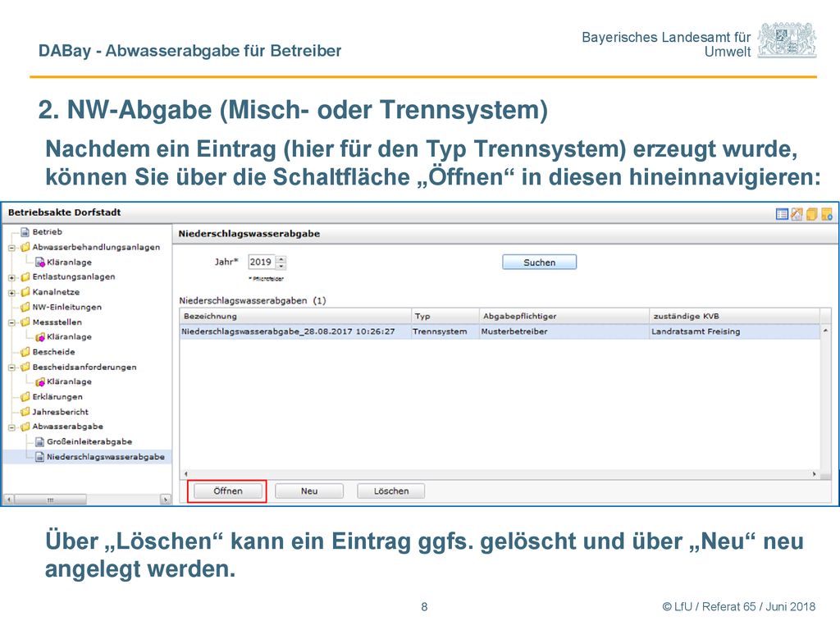Select Kanalnetze label in the tree
The image size is (840, 630).
tap(56, 292)
